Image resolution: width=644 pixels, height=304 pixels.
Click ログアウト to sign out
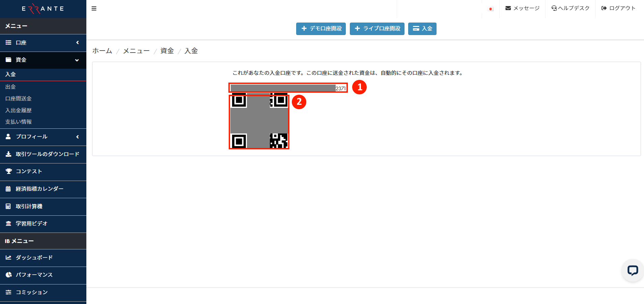[618, 8]
